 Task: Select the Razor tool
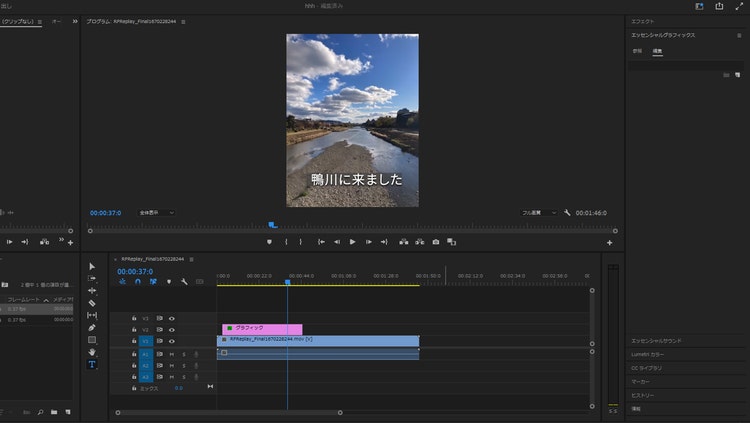click(x=92, y=303)
